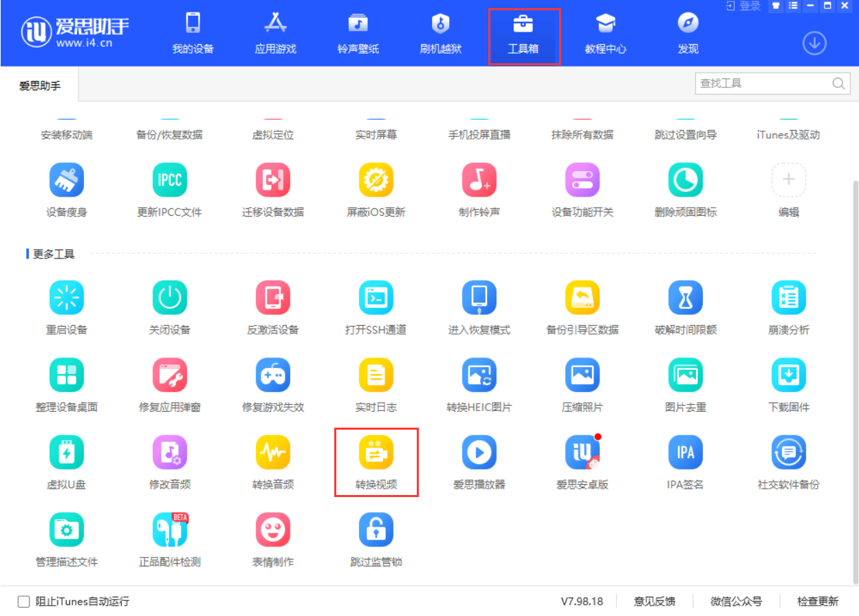Viewport: 859px width, 616px height.
Task: Open 备份/恢复数据 tool
Action: coord(170,135)
